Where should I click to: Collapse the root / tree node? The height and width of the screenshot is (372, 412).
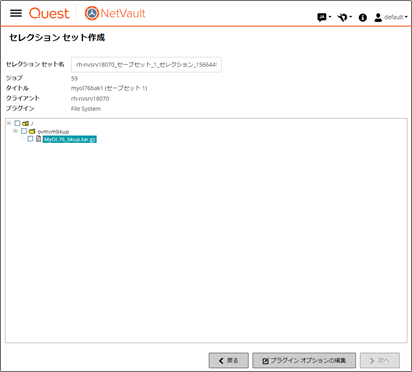click(9, 123)
